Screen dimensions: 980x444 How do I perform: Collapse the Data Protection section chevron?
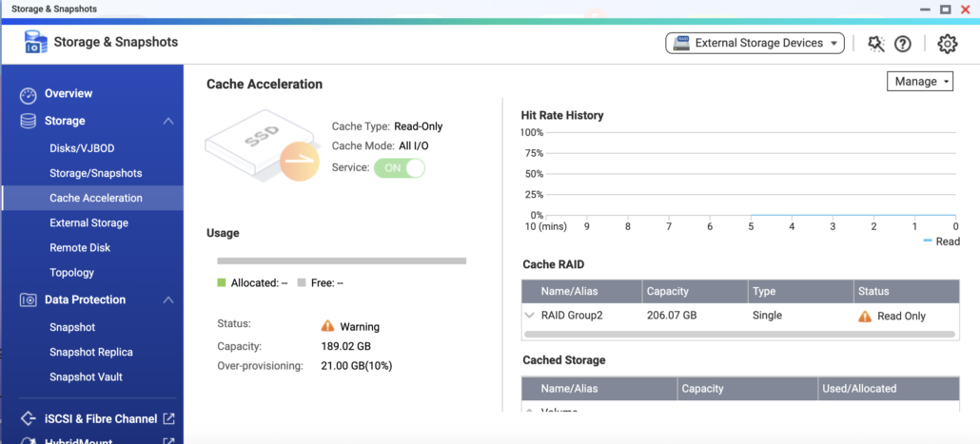coord(168,300)
